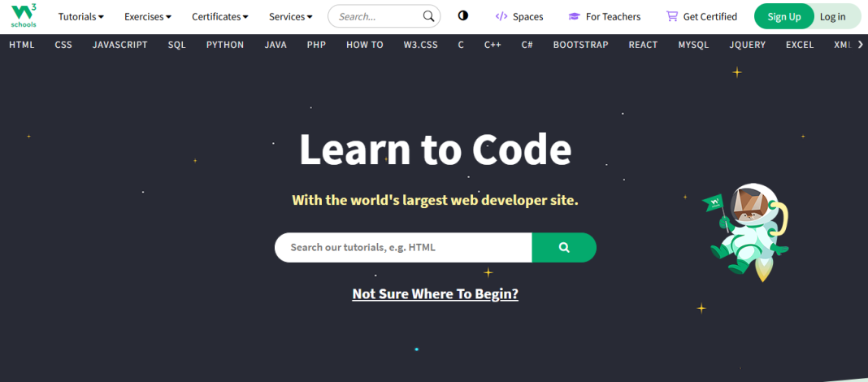Select REACT in the topic bar

[x=643, y=45]
